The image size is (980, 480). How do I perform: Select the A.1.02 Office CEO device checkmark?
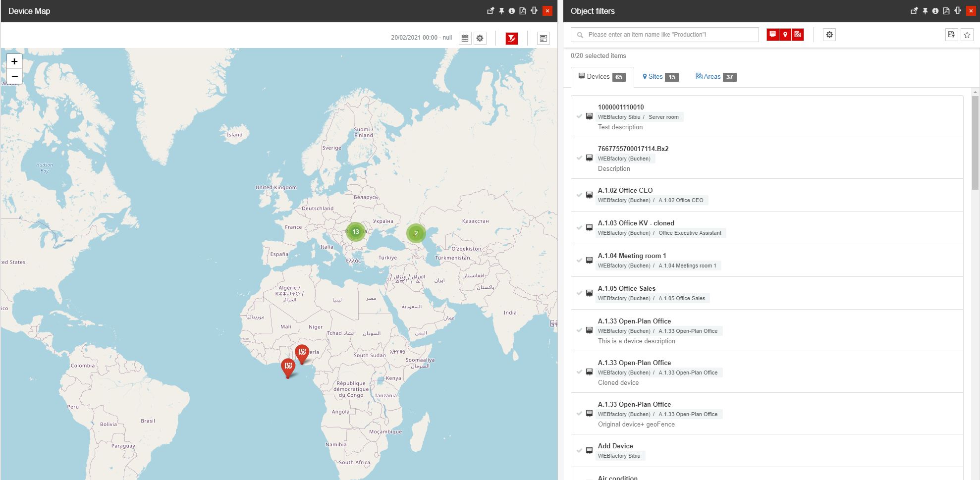(x=579, y=195)
